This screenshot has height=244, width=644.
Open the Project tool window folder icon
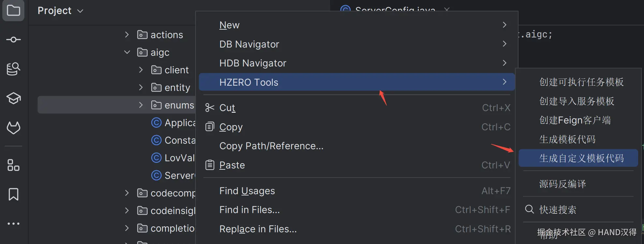pos(13,10)
